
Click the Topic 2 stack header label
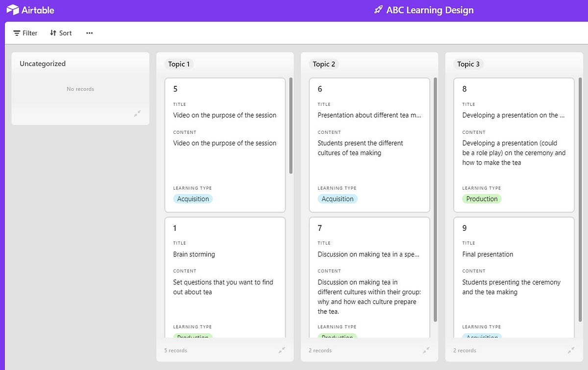[x=324, y=64]
